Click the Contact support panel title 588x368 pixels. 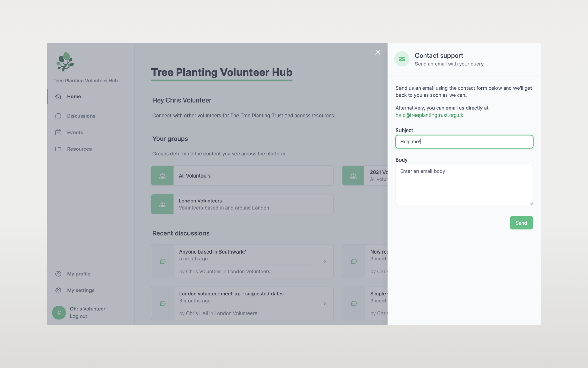tap(439, 56)
